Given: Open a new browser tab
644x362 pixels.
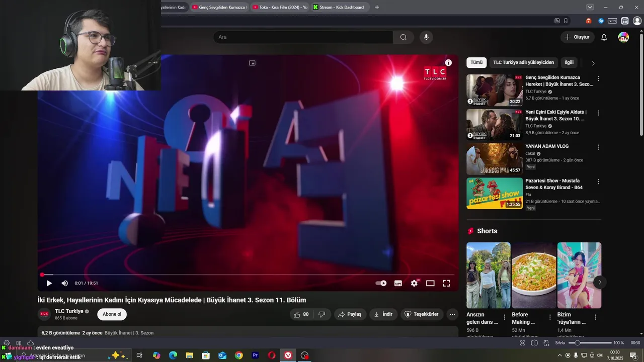Looking at the screenshot, I should click(377, 7).
